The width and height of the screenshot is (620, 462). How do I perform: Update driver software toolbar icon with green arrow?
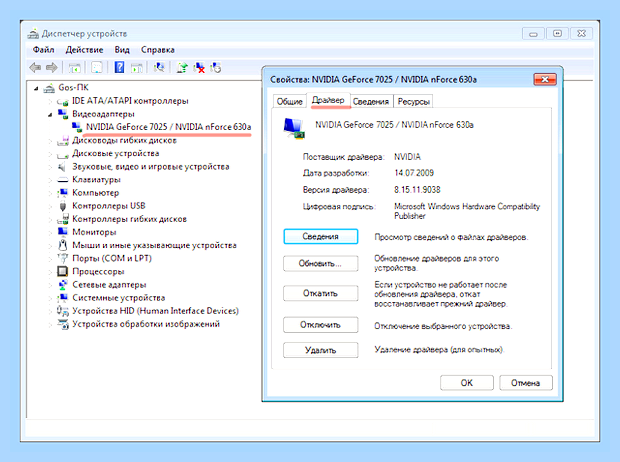pos(182,68)
